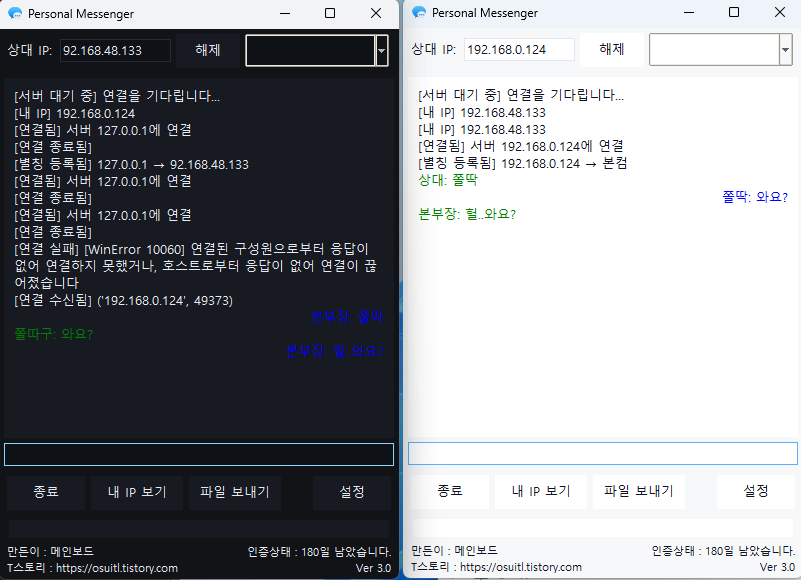Click 해제 button in dark window
Image resolution: width=801 pixels, height=580 pixels.
pyautogui.click(x=208, y=50)
